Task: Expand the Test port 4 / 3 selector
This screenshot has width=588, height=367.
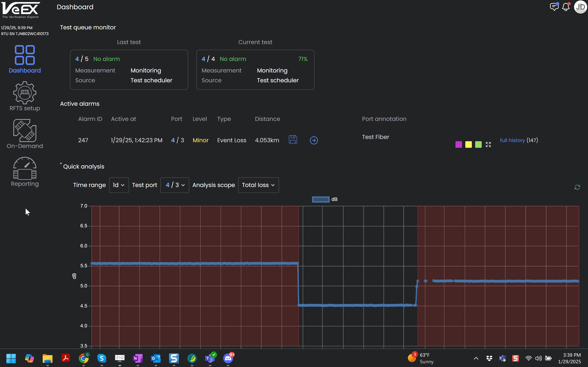Action: click(175, 185)
